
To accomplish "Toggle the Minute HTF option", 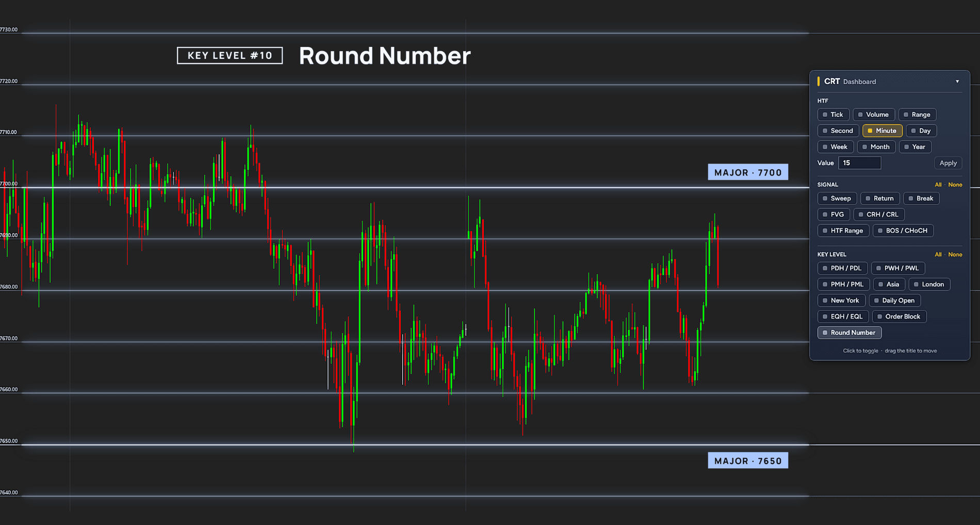I will (882, 131).
